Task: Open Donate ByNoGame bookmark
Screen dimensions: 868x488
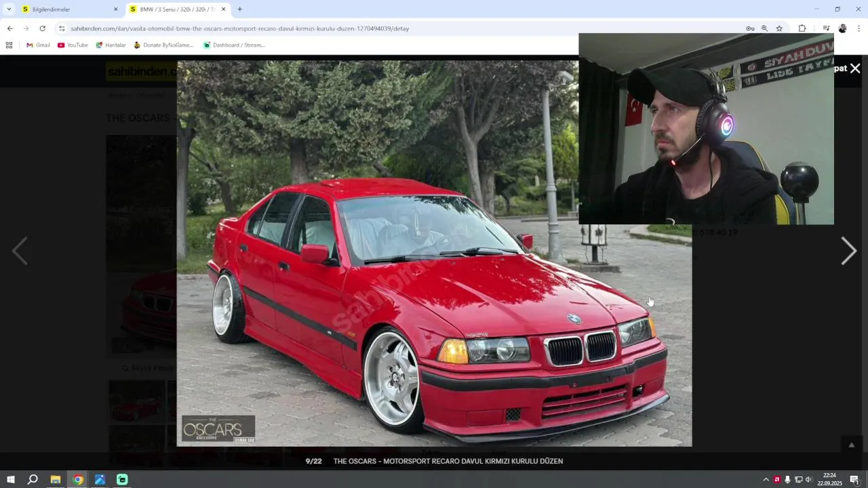Action: (163, 45)
